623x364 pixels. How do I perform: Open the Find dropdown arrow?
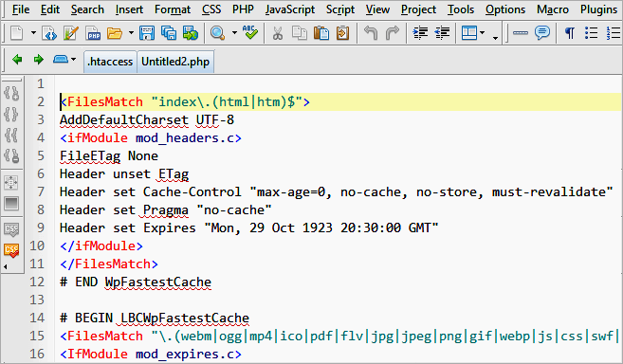pyautogui.click(x=234, y=33)
